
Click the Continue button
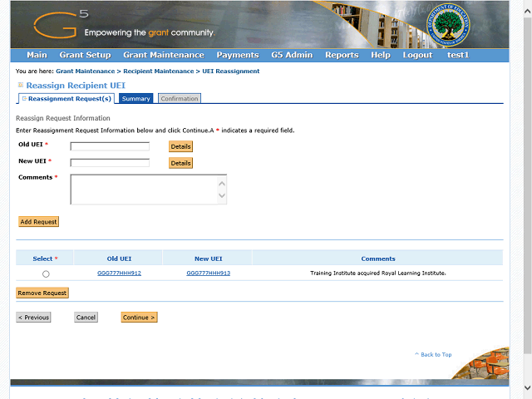click(139, 318)
